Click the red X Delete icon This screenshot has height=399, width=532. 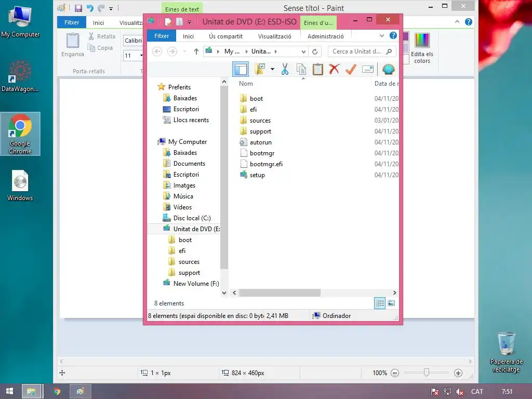click(x=334, y=69)
